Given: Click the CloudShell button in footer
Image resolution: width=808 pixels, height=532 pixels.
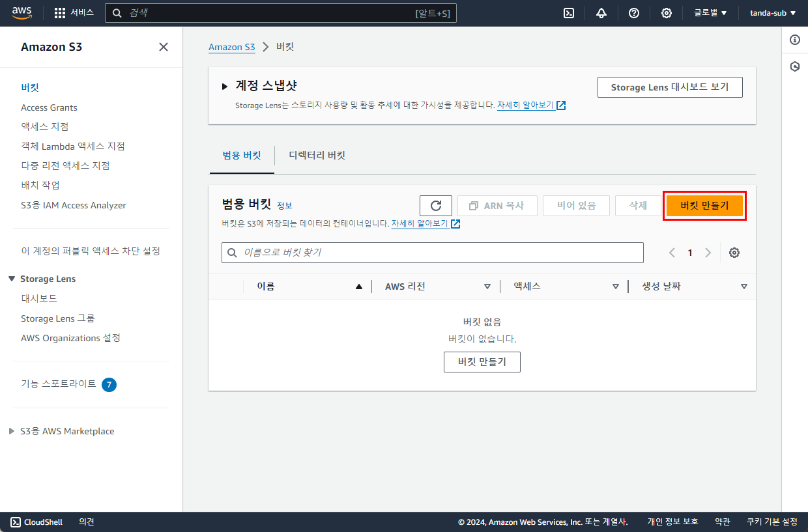Looking at the screenshot, I should [36, 522].
